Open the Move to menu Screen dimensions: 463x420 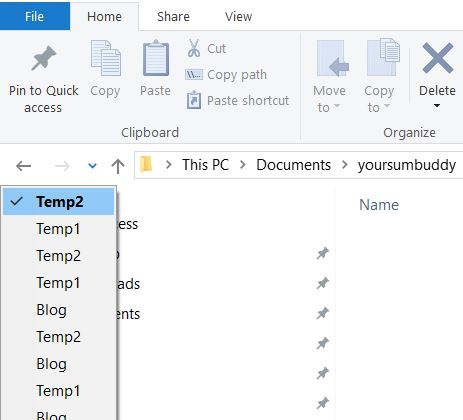tap(330, 77)
